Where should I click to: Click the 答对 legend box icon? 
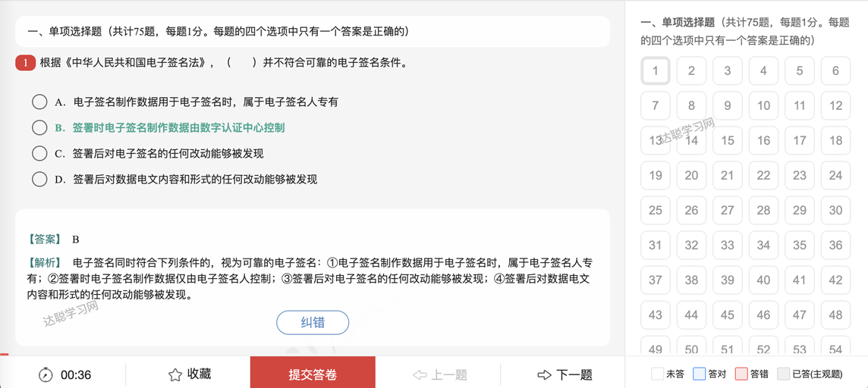click(699, 374)
